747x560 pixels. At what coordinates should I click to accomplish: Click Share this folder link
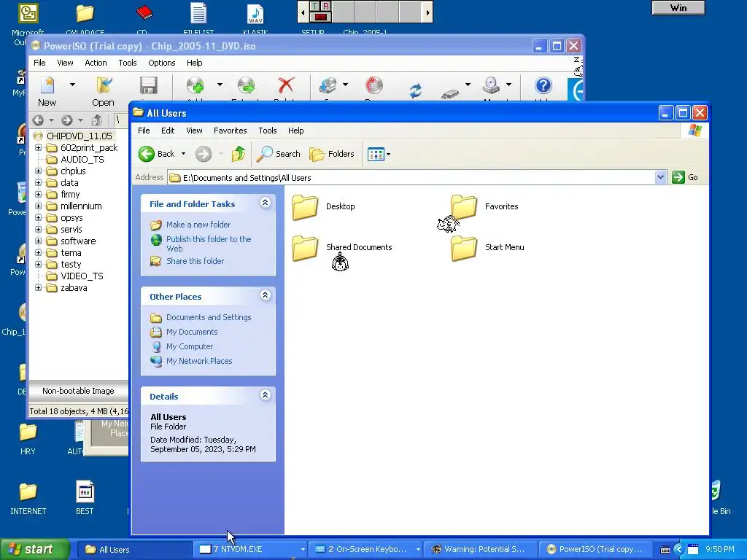coord(195,261)
